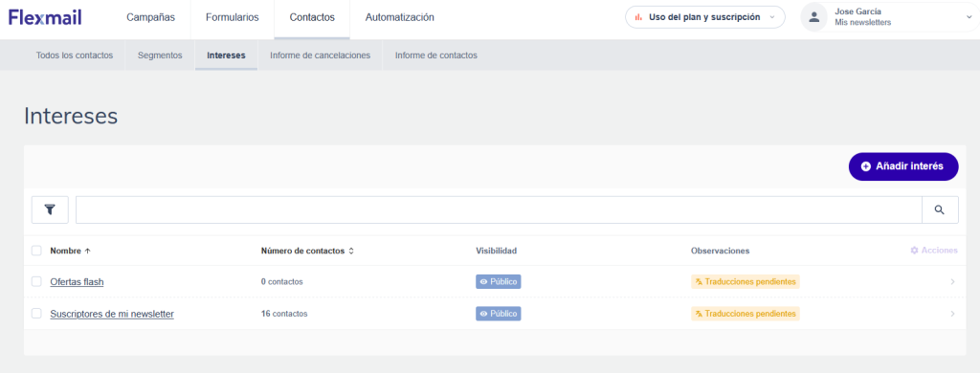The width and height of the screenshot is (980, 373).
Task: Click the search magnifier icon
Action: [940, 209]
